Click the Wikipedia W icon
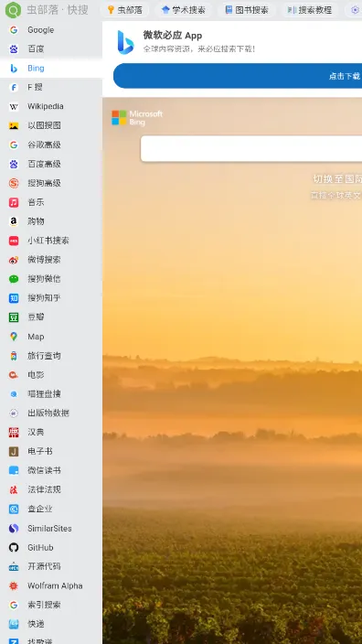The height and width of the screenshot is (644, 362). pos(14,107)
